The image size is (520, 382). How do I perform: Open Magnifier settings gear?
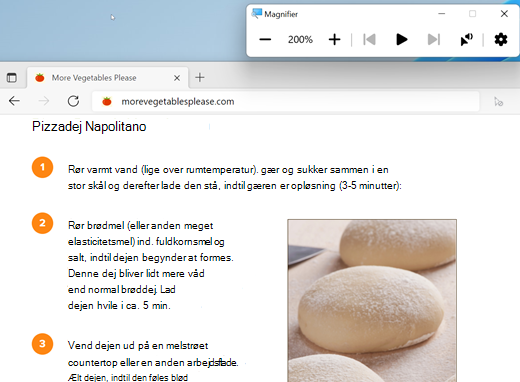[x=501, y=40]
